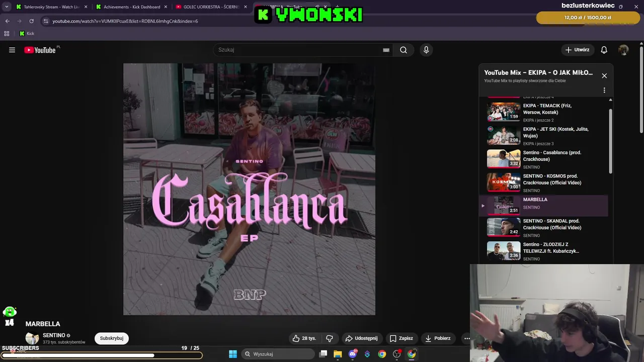
Task: Click the Wyszukaj taskbar search box
Action: coord(278,354)
